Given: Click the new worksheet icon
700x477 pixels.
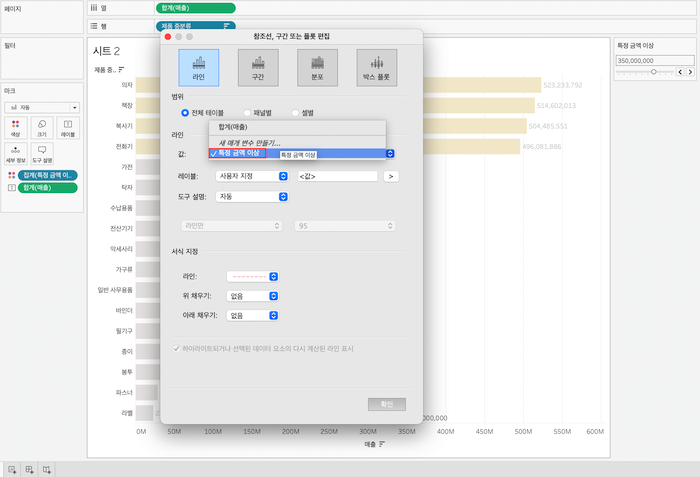Looking at the screenshot, I should point(12,469).
